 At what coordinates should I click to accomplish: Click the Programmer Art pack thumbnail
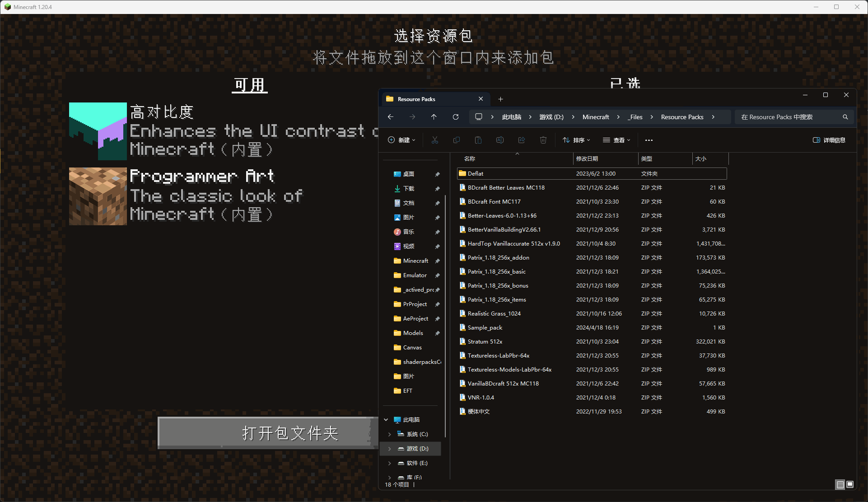point(98,196)
